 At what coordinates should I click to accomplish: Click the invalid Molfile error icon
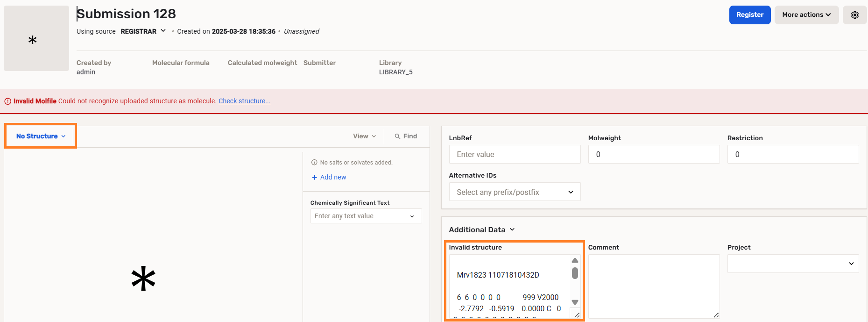point(7,101)
